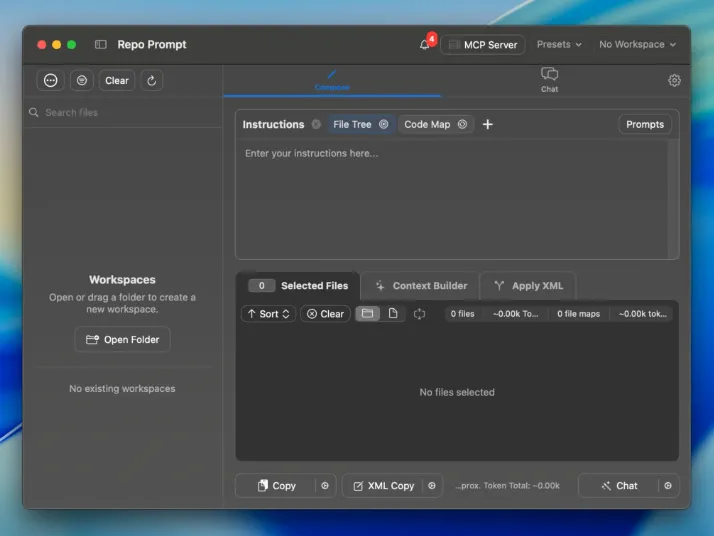Open the MCP Server button

pos(483,45)
